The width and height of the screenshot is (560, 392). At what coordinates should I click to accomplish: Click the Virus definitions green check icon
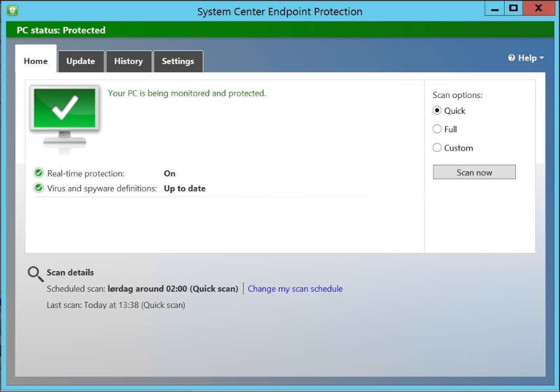tap(39, 188)
